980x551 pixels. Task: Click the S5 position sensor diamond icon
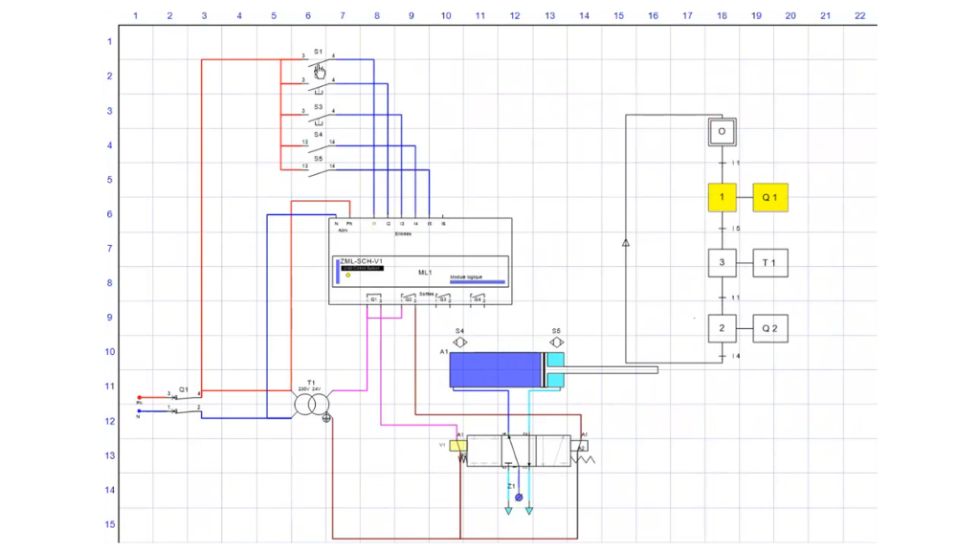coord(558,342)
